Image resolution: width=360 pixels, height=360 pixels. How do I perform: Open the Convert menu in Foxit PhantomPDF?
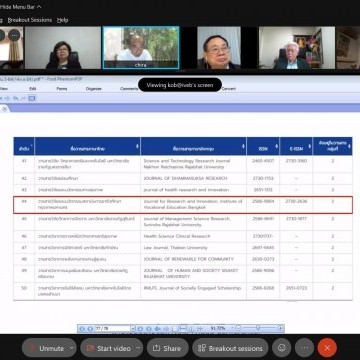pyautogui.click(x=229, y=89)
